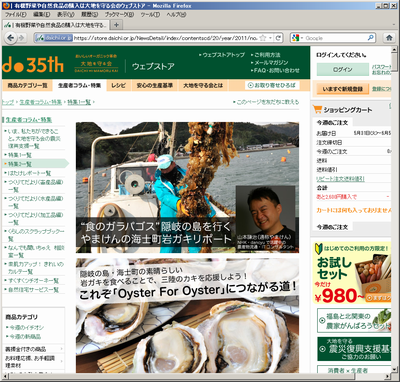The height and width of the screenshot is (382, 400).
Task: Open 今週の新商品 in the category list
Action: [25, 337]
